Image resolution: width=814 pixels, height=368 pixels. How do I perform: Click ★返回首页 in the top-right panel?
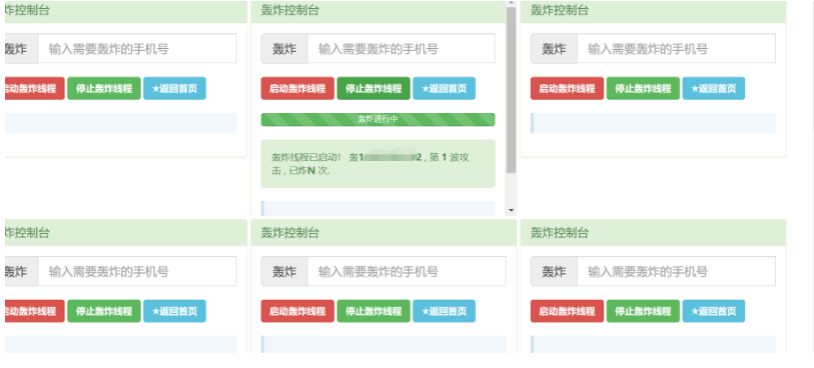(713, 88)
